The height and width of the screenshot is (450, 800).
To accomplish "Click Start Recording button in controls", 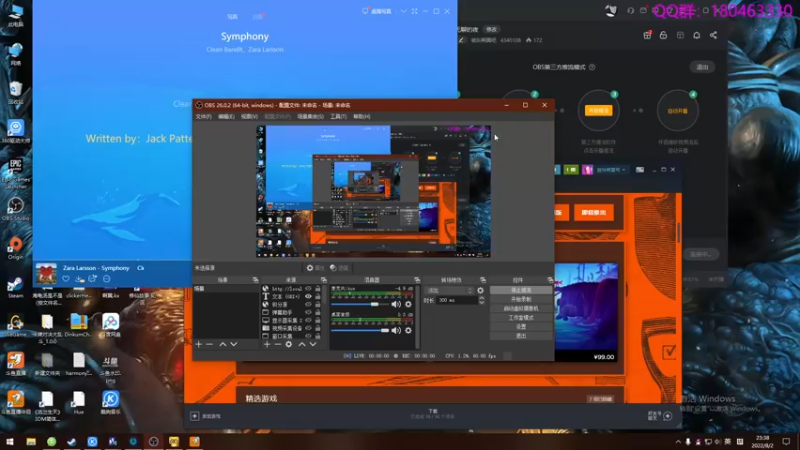I will point(521,299).
